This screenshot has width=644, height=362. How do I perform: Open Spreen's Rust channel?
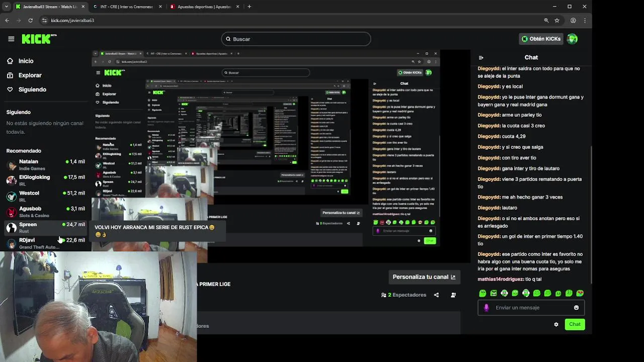point(46,228)
